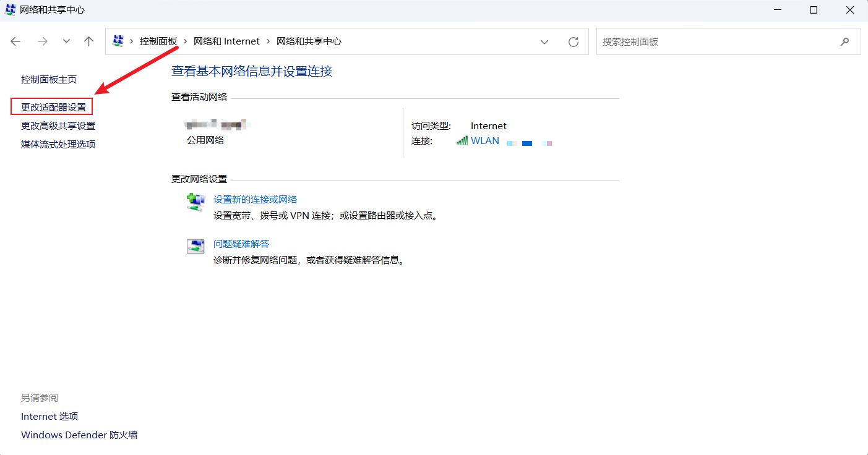
Task: Open Internet 选项 in the sidebar
Action: (49, 417)
